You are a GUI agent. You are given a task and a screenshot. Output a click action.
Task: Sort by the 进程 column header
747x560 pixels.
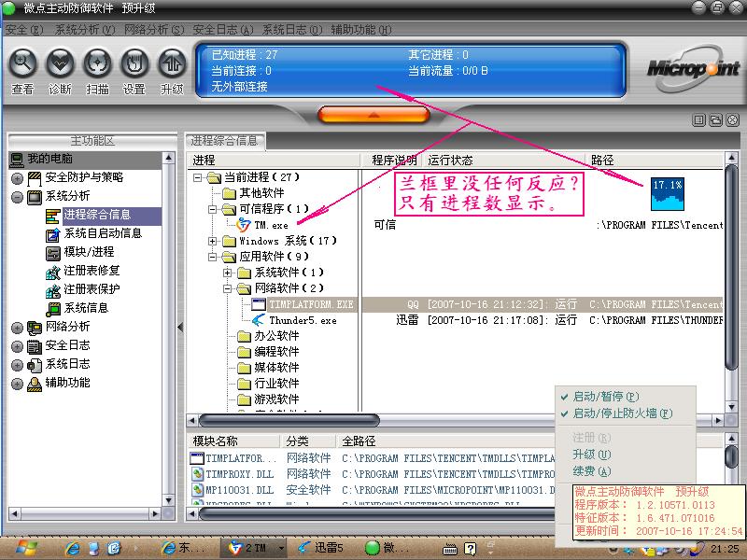click(x=273, y=161)
